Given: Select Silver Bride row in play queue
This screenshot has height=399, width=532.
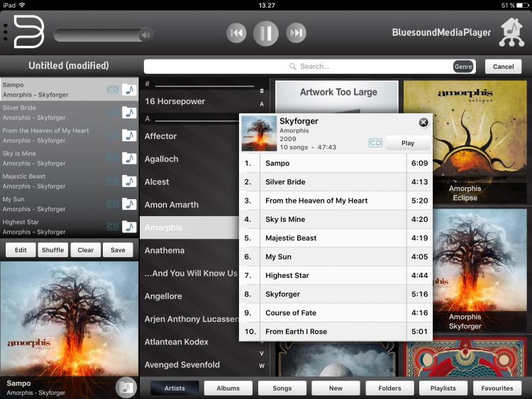Looking at the screenshot, I should coord(70,112).
